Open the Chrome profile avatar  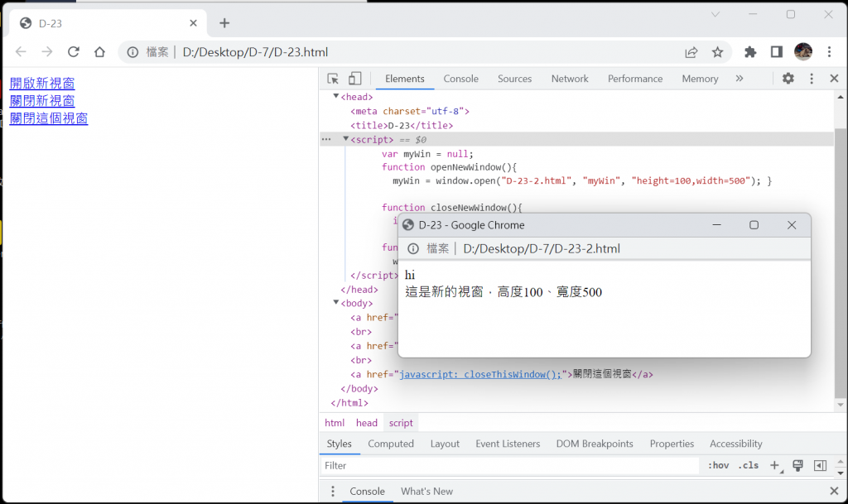(803, 52)
